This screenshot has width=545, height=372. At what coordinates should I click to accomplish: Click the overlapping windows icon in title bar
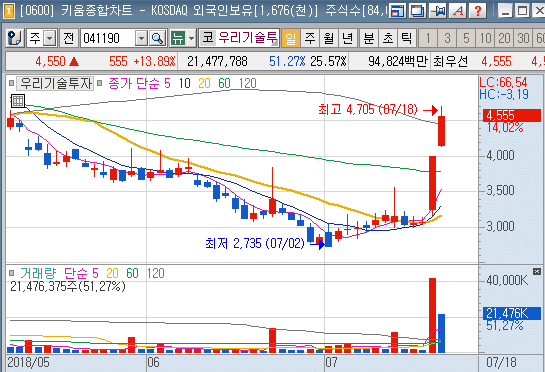click(x=417, y=11)
